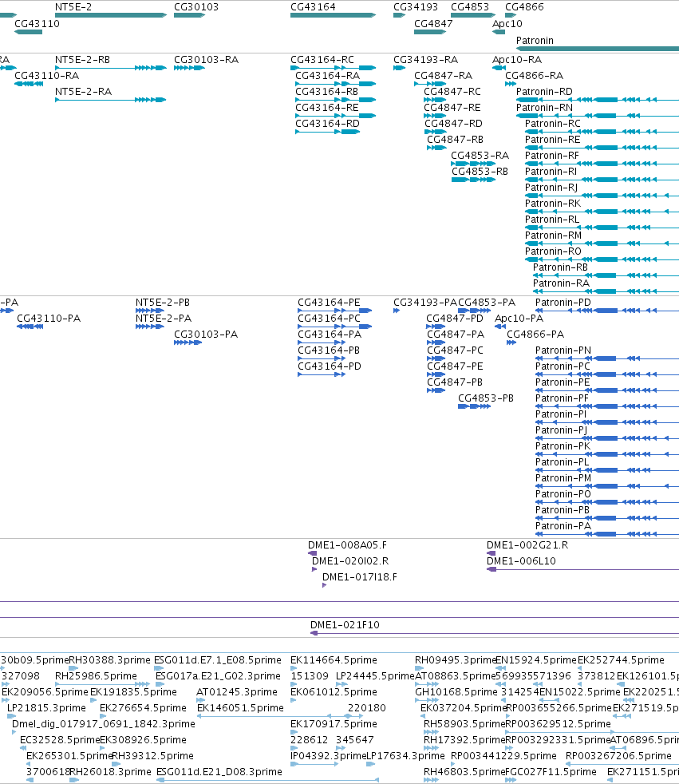Select clone DME1-021F10 label
679x784 pixels.
click(x=345, y=625)
